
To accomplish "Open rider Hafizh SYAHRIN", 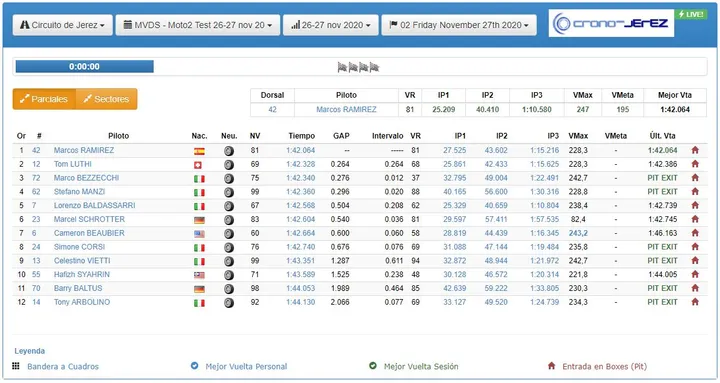I will click(82, 274).
